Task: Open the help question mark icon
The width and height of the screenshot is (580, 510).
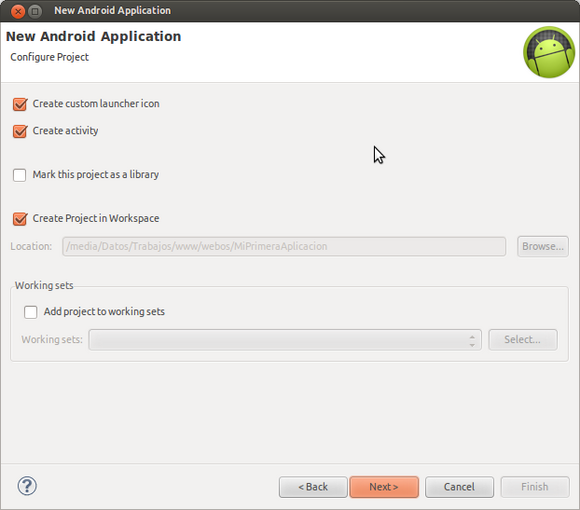Action: click(x=27, y=486)
